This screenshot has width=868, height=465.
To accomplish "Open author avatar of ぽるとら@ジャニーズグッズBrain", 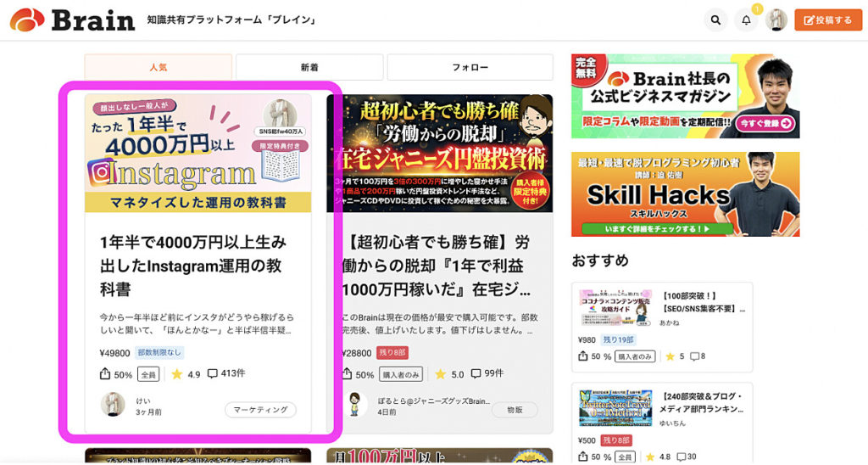I will (354, 405).
